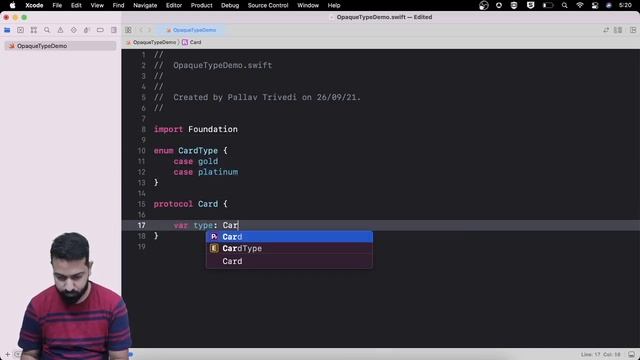Screen dimensions: 640x360
Task: Click 'protocol Card {' code line
Action: click(x=190, y=204)
